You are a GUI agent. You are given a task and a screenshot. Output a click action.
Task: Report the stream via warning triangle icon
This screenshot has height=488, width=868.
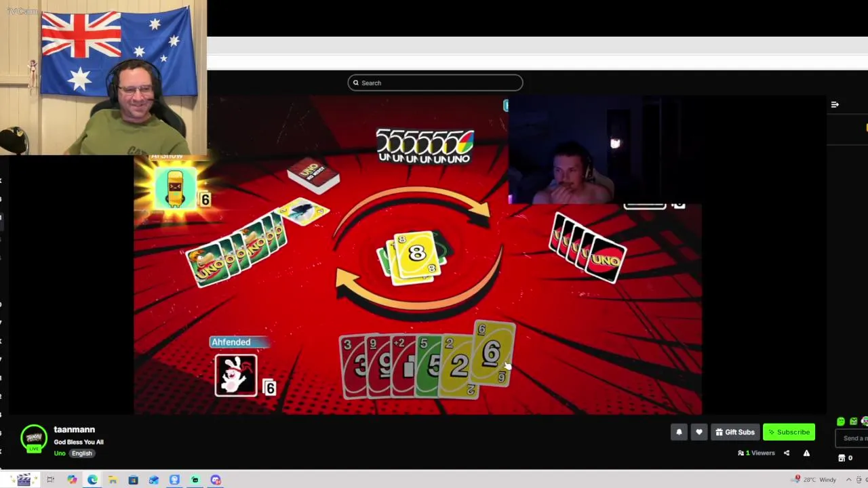pyautogui.click(x=806, y=453)
